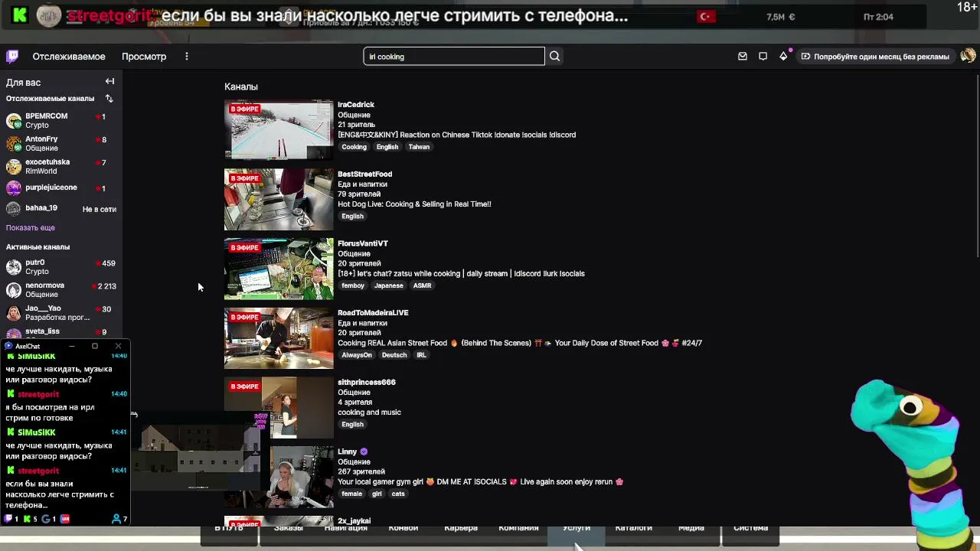Viewport: 980px width, 551px height.
Task: Select the cats tag under Linny
Action: pyautogui.click(x=398, y=494)
